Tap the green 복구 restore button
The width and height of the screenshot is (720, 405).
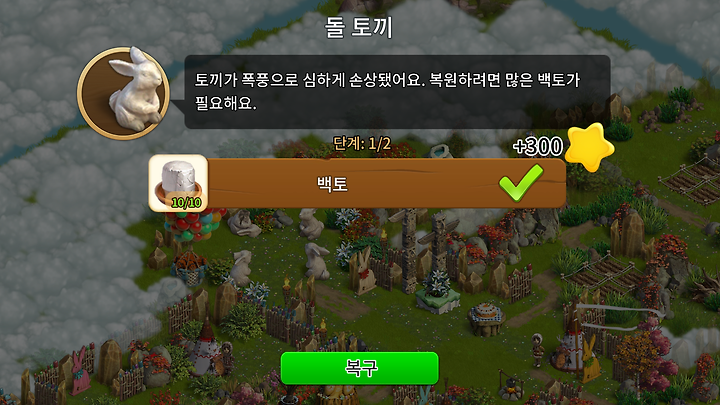coord(360,368)
